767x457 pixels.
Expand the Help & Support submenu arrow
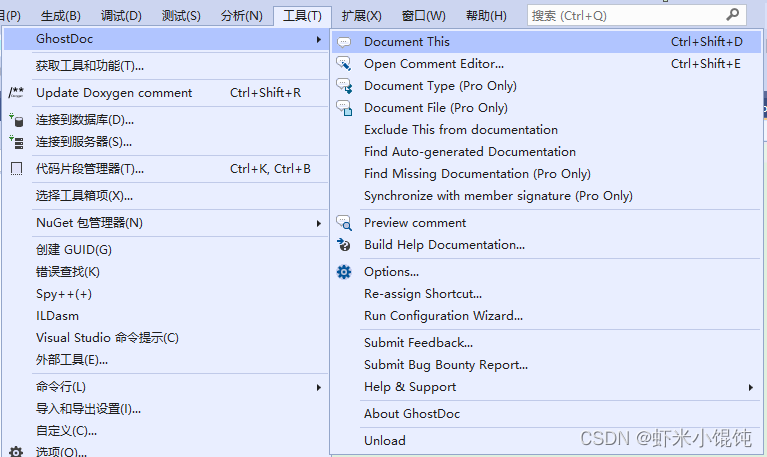[750, 387]
